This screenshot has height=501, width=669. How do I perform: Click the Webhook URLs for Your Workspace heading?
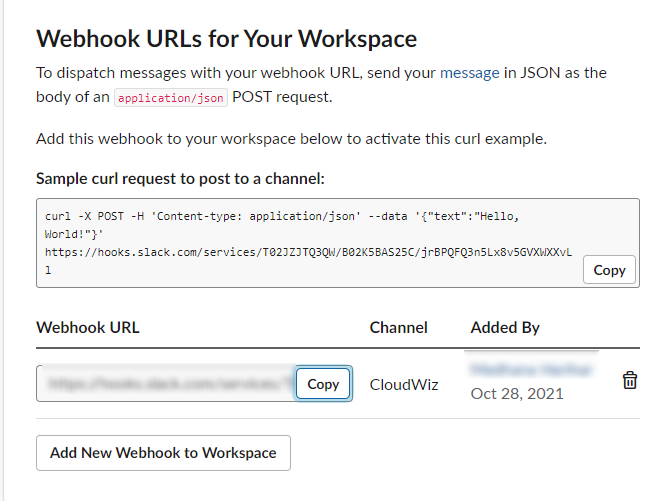(226, 39)
